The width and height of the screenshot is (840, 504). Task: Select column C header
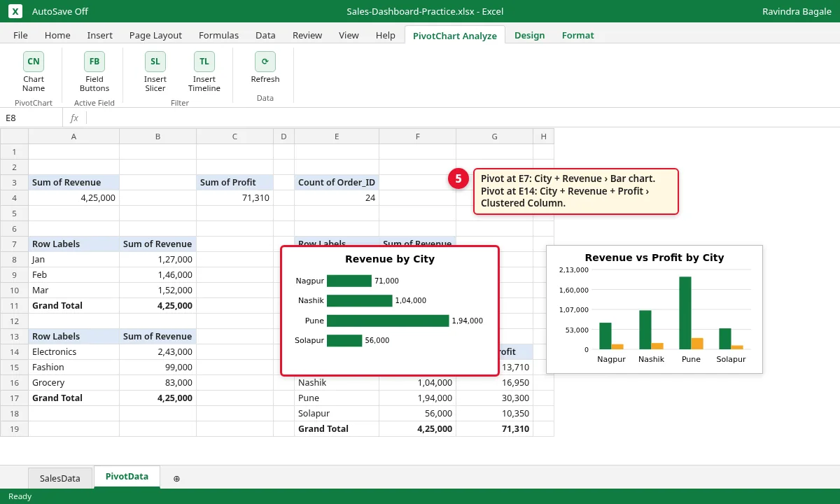tap(234, 136)
